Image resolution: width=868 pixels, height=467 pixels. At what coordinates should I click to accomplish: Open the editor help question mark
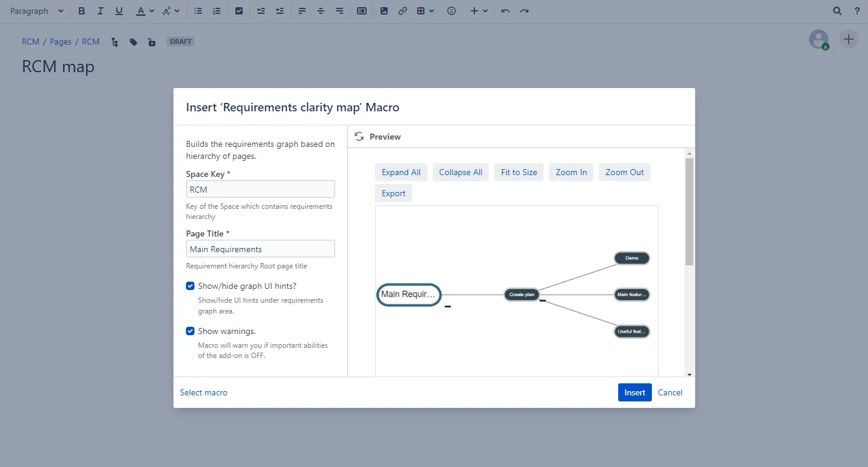coord(857,11)
